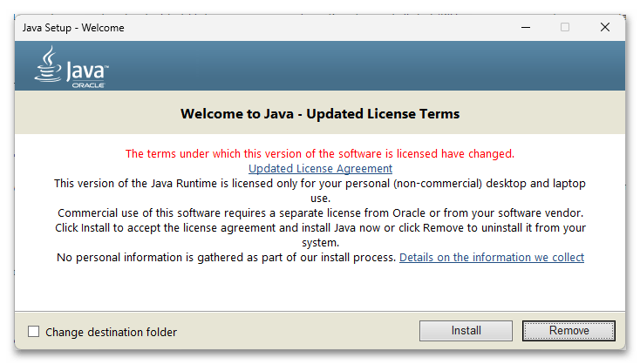This screenshot has height=364, width=640.
Task: Click the Install button
Action: (466, 330)
